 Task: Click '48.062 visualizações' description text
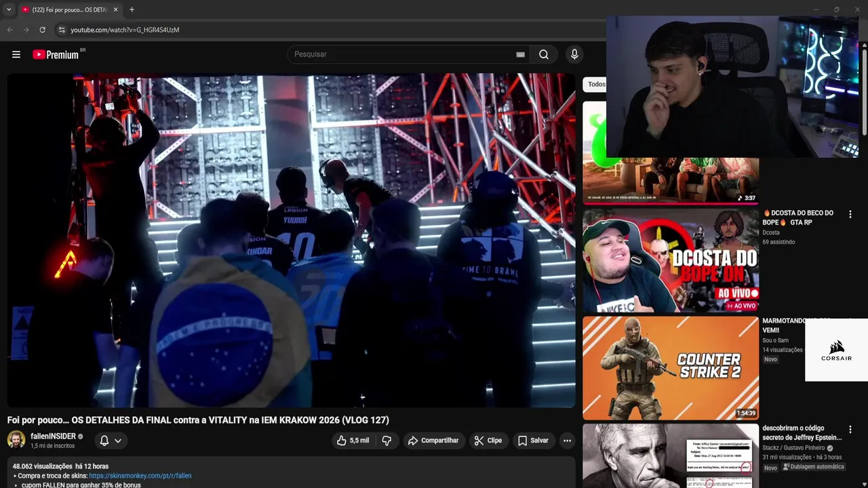coord(42,466)
